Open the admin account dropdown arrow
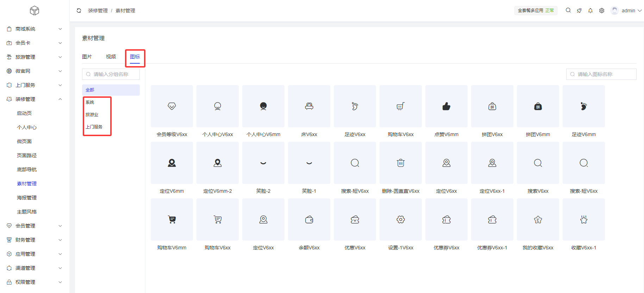Screen dimensions: 644x293 pyautogui.click(x=640, y=11)
